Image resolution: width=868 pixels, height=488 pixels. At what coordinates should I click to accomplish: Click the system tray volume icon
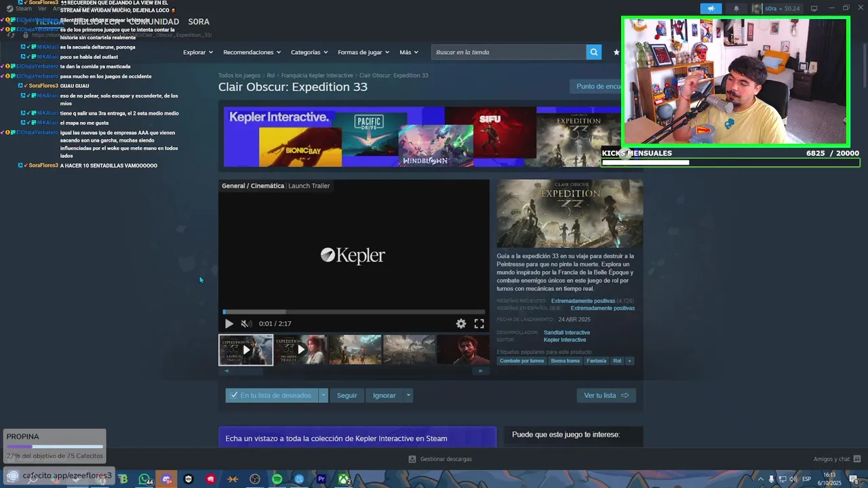[793, 479]
